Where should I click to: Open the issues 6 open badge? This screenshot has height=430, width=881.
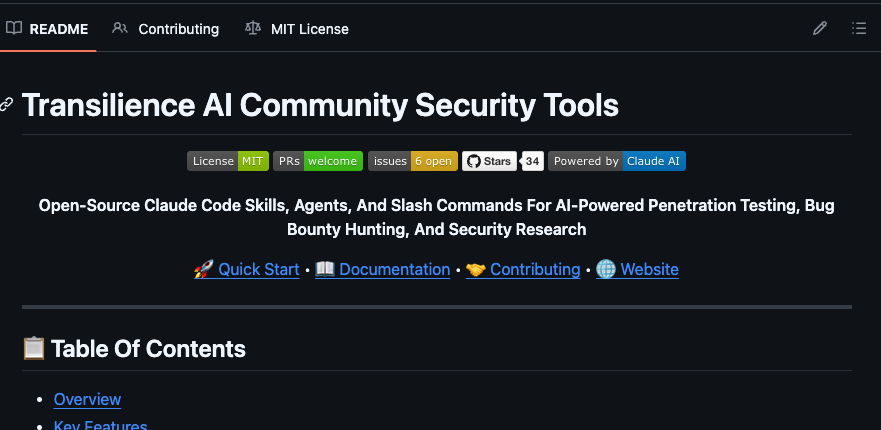(413, 161)
